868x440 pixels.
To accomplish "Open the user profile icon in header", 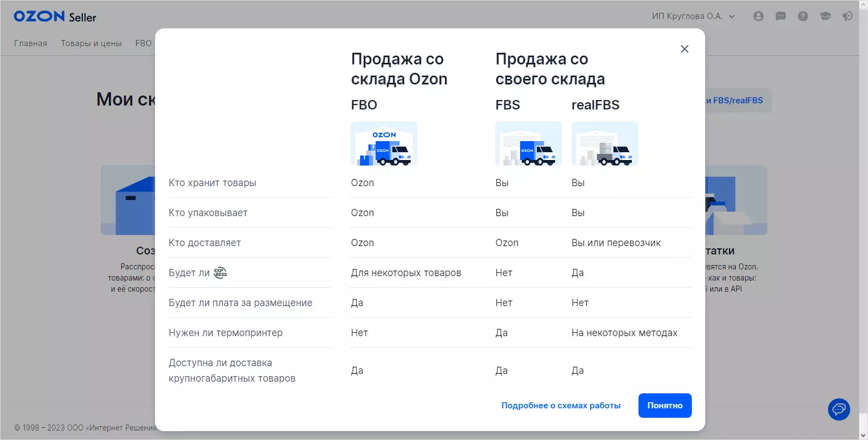I will point(759,16).
